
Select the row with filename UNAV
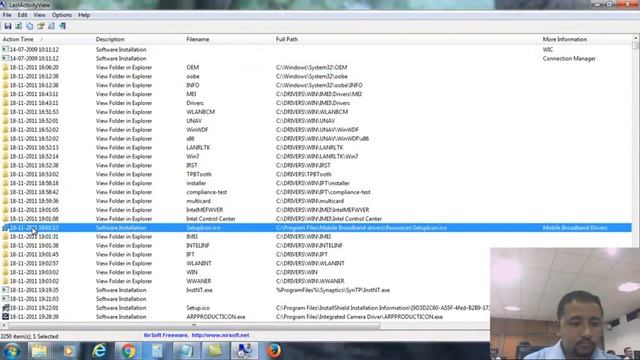click(x=316, y=121)
